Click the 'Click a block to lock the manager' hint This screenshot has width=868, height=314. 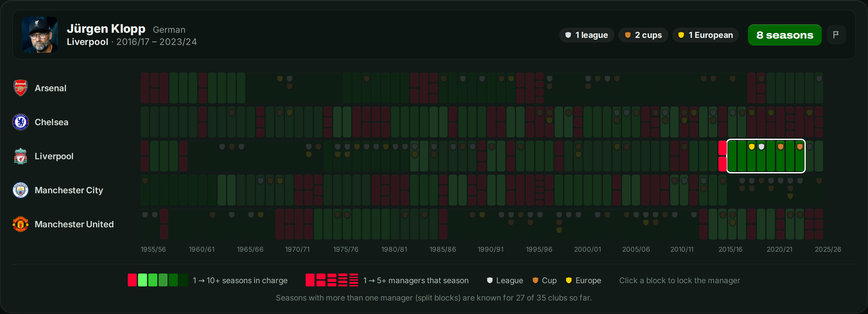680,280
